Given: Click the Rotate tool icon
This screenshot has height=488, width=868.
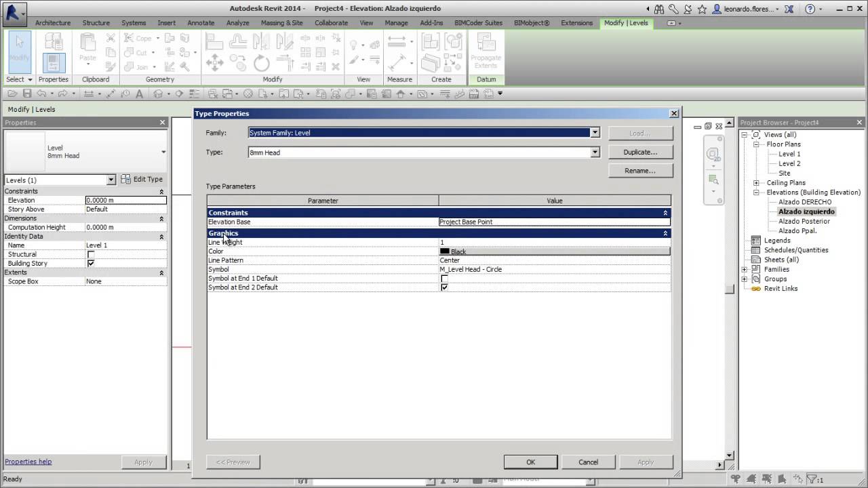Looking at the screenshot, I should [x=262, y=64].
